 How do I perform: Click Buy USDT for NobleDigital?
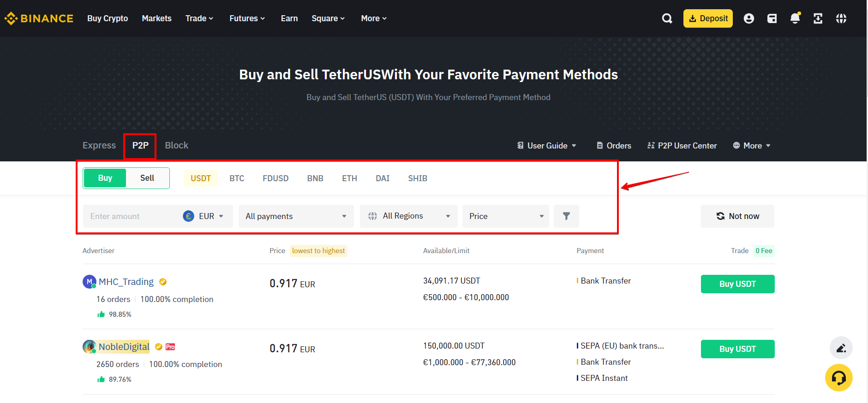point(737,349)
